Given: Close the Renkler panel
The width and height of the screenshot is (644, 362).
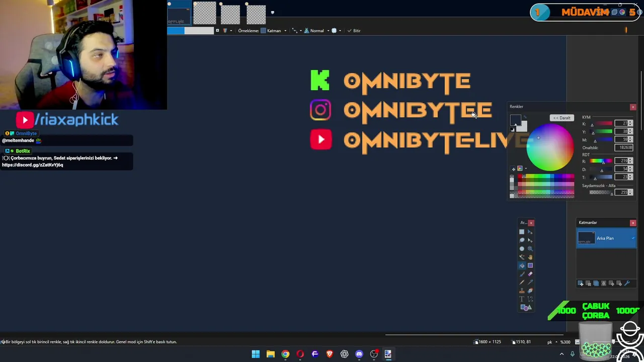Looking at the screenshot, I should click(x=633, y=107).
